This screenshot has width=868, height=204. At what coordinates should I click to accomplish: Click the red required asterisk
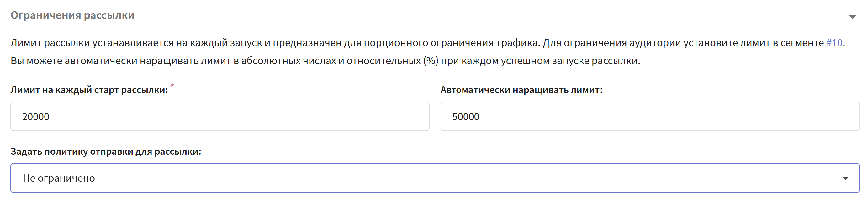pos(172,85)
